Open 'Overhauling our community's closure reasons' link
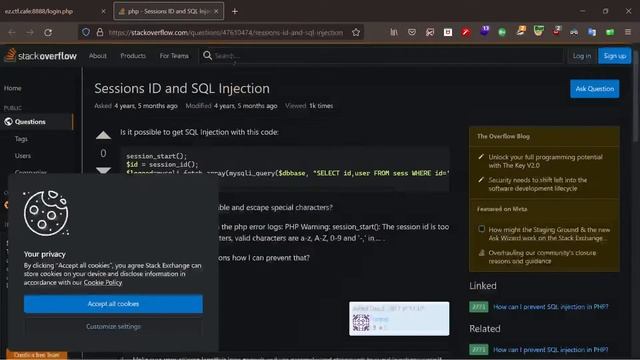Screen dimensions: 640x360 pos(542,257)
